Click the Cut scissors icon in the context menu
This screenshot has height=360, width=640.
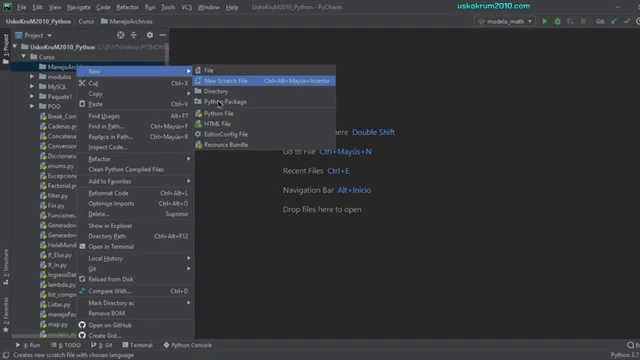coord(82,83)
